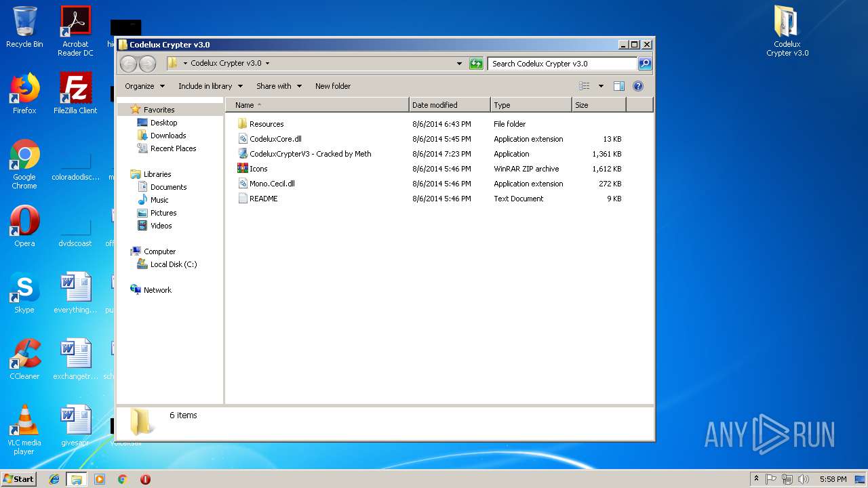Screen dimensions: 868x488
Task: Sort by Size column header
Action: click(x=599, y=105)
